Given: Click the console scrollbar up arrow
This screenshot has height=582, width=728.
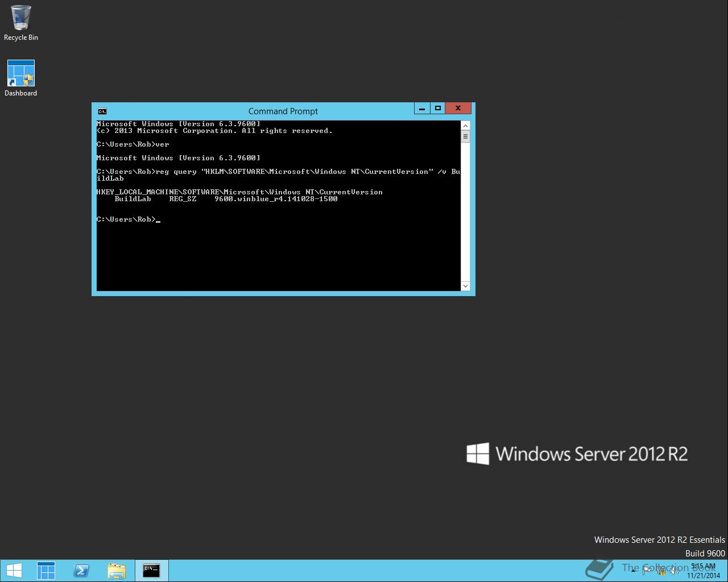Looking at the screenshot, I should (465, 126).
